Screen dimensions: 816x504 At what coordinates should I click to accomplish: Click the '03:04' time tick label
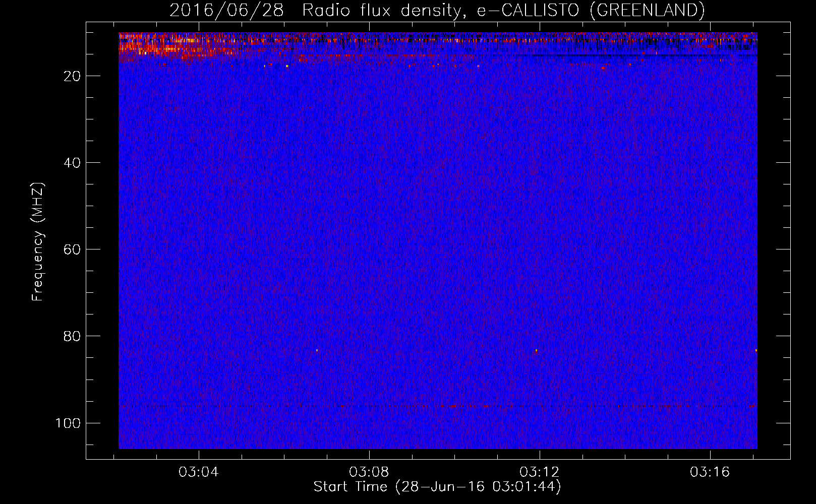click(x=199, y=472)
